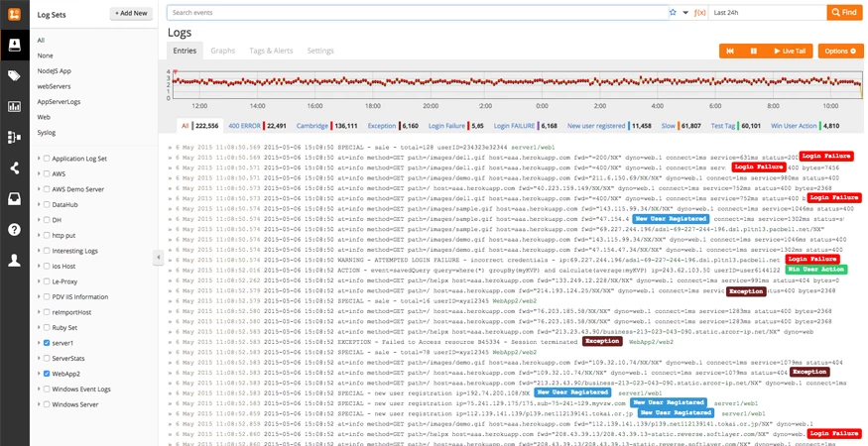Expand the Windows Server tree node

pyautogui.click(x=39, y=404)
